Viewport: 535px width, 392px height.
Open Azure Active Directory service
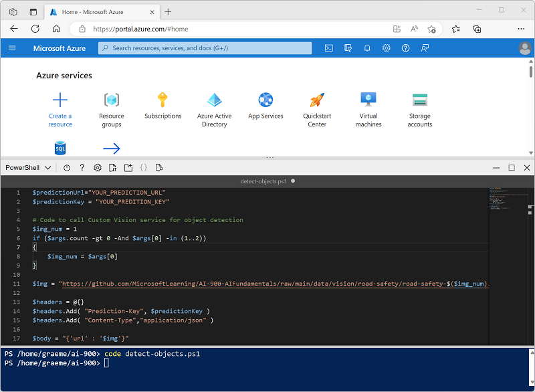coord(214,110)
